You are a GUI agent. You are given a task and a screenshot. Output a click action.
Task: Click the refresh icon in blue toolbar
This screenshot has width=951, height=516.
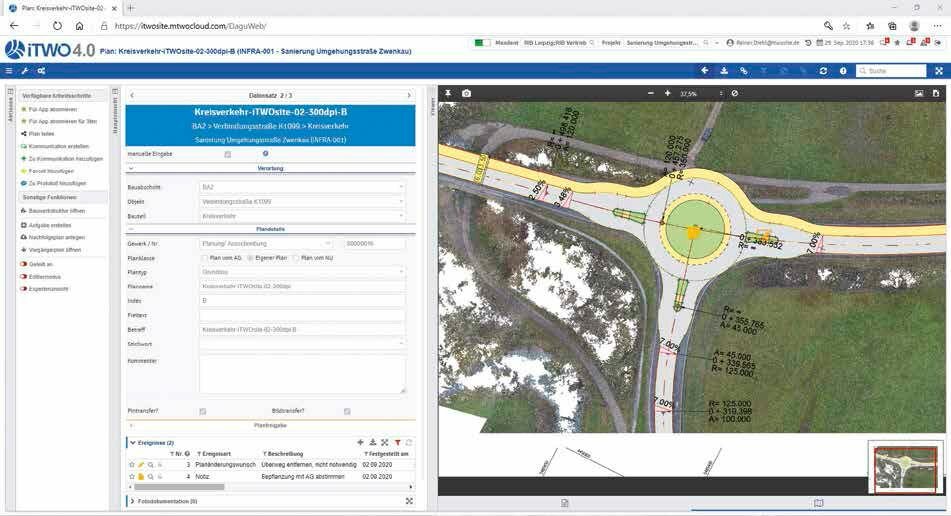pyautogui.click(x=823, y=71)
